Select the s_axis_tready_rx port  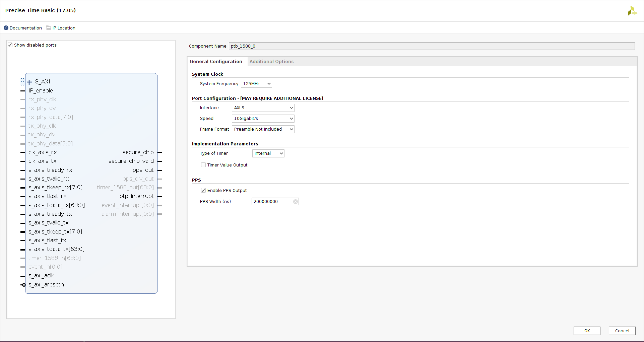tap(50, 170)
